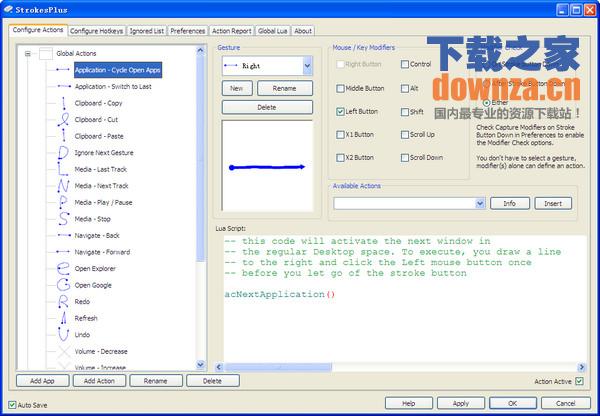Switch to the Configure Hotkeys tab
This screenshot has width=600, height=416.
[96, 31]
